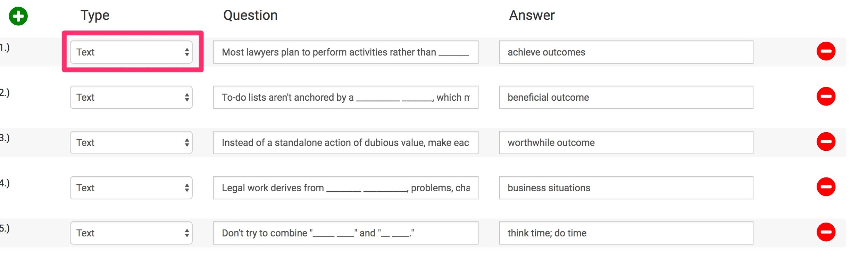This screenshot has height=259, width=868.
Task: Open the Type selector for question 4
Action: (x=131, y=187)
